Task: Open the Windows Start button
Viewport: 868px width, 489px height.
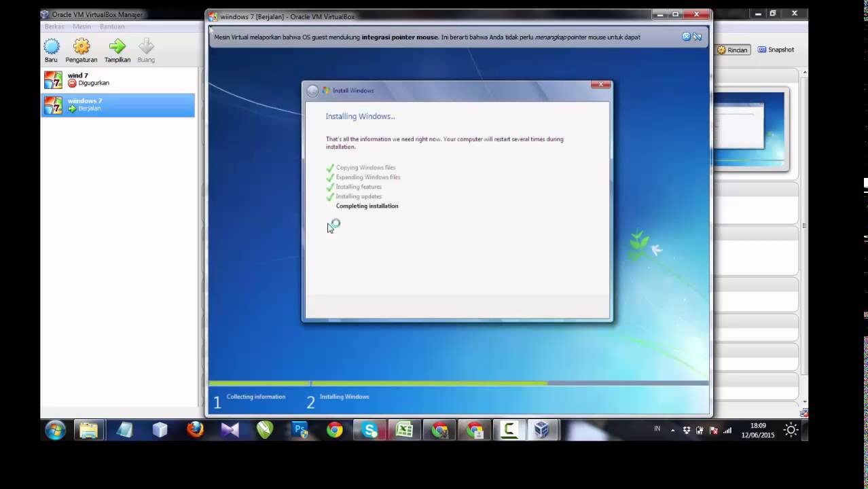Action: 56,430
